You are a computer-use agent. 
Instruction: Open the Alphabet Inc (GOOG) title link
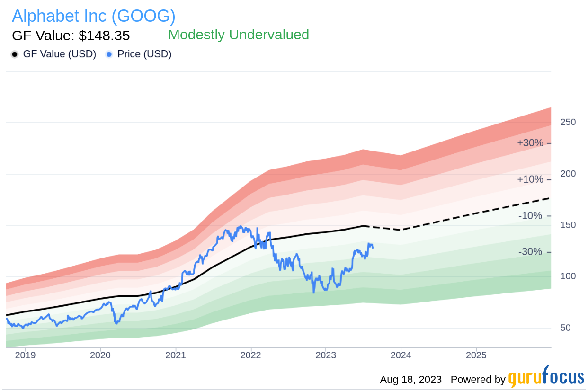coord(94,16)
